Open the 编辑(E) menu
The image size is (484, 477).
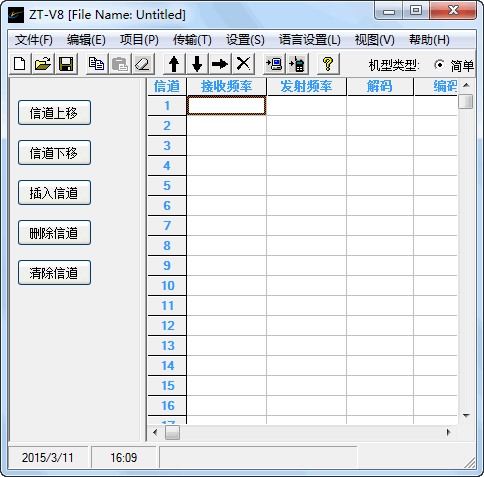[86, 40]
